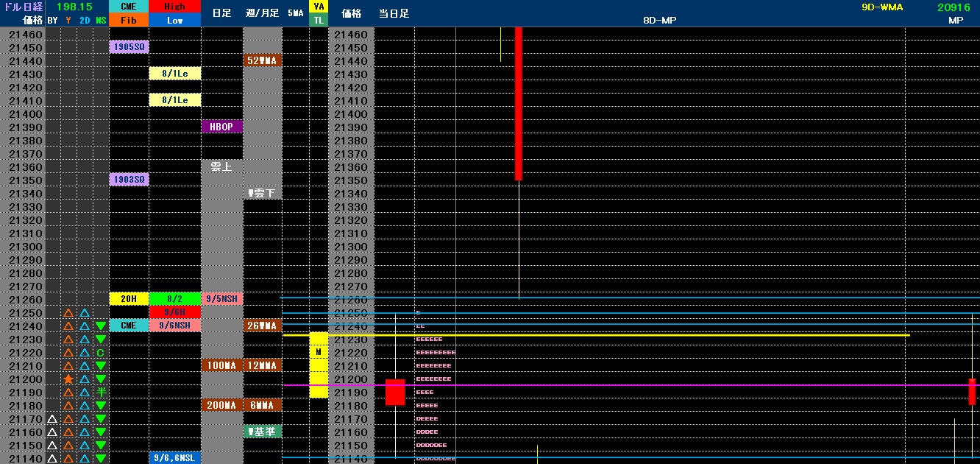
Task: Click the yellow VA header cell
Action: pos(319,7)
